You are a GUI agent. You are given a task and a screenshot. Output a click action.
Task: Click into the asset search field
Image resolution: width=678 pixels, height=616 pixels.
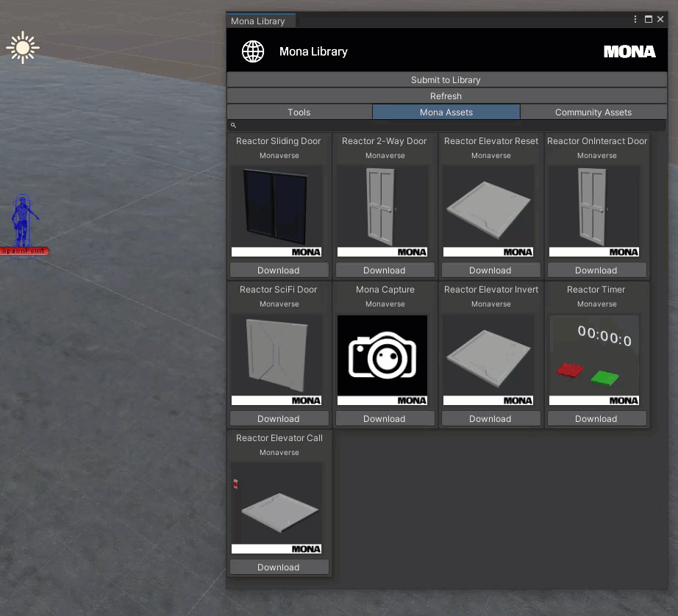tap(449, 126)
